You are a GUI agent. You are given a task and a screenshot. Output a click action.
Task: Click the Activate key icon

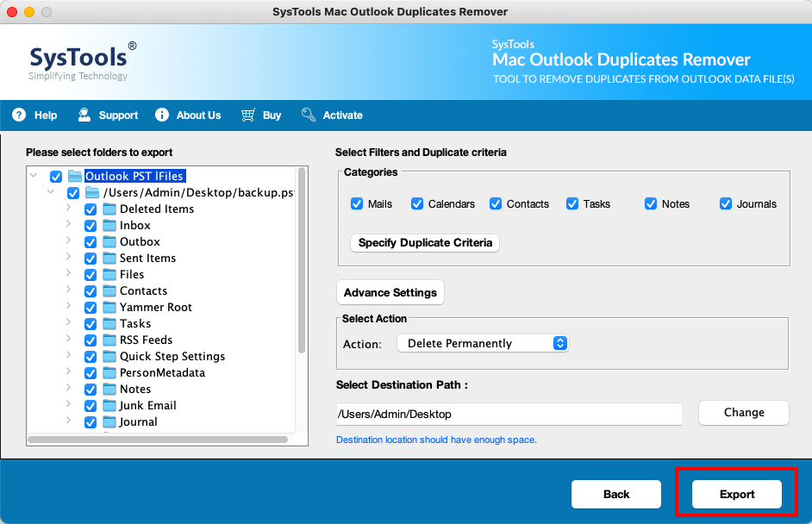[309, 115]
